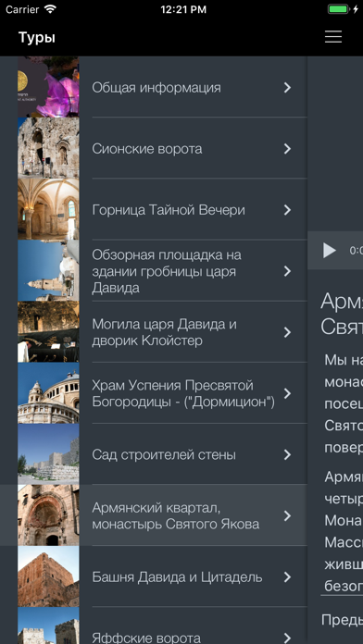Expand chevron for Сад строителей стены
The image size is (363, 644).
pos(287,454)
